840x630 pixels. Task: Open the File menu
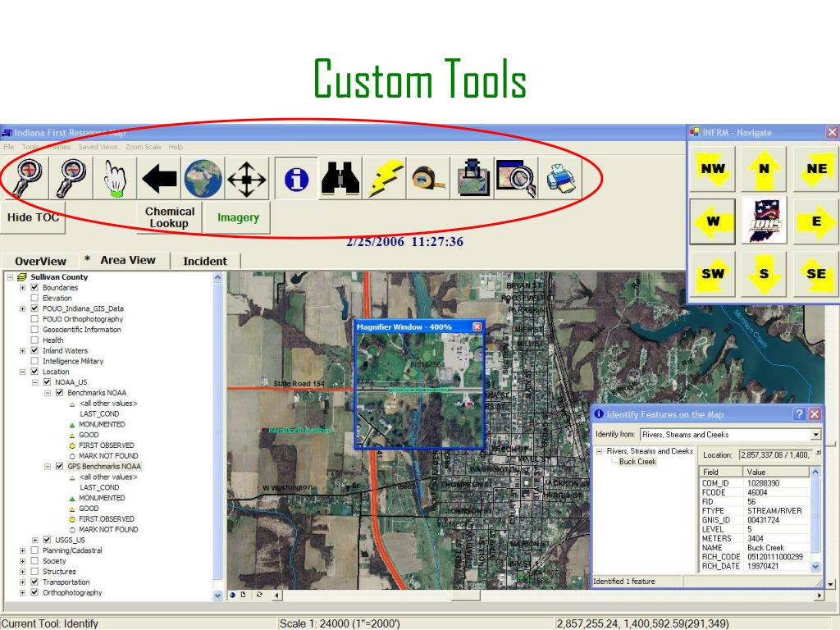8,147
